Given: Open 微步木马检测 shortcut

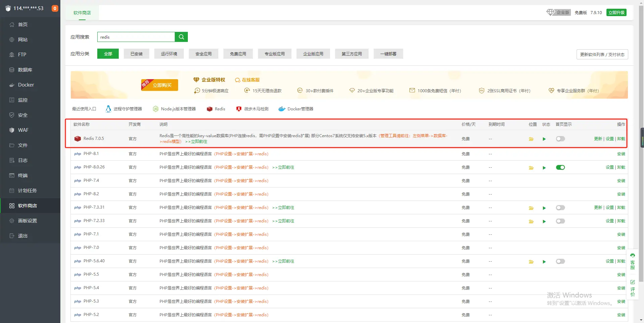Looking at the screenshot, I should [x=252, y=109].
